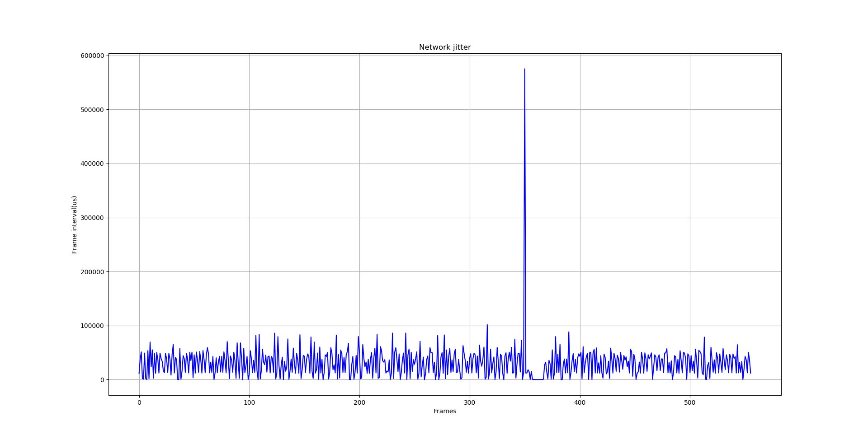Image resolution: width=868 pixels, height=444 pixels.
Task: Select the 300000 y-axis tick label
Action: coord(92,218)
